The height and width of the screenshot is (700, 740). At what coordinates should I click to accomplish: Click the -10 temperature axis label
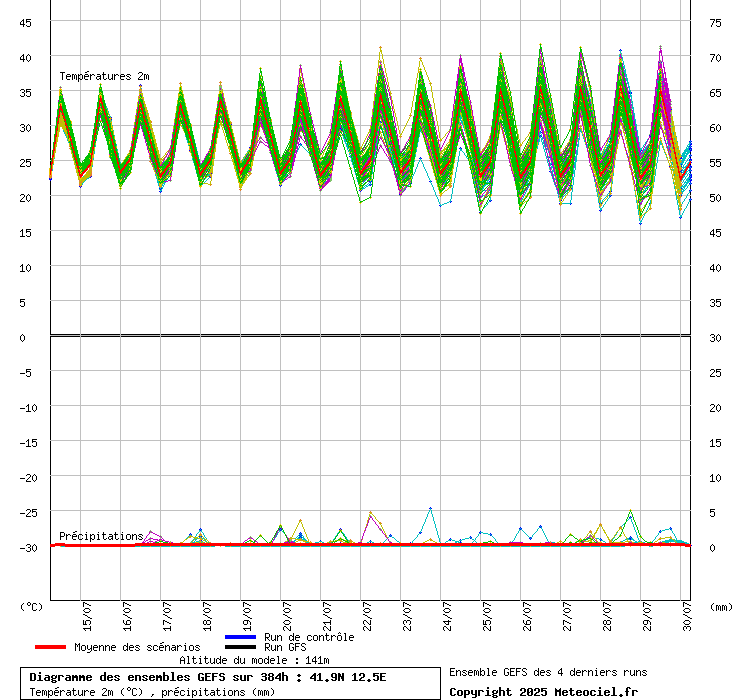pyautogui.click(x=28, y=408)
